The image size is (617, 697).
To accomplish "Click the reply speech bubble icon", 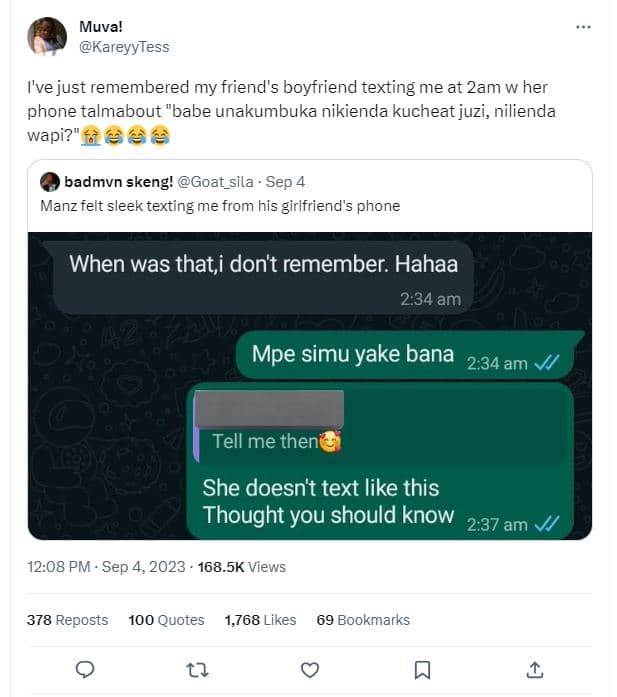I will pos(86,669).
